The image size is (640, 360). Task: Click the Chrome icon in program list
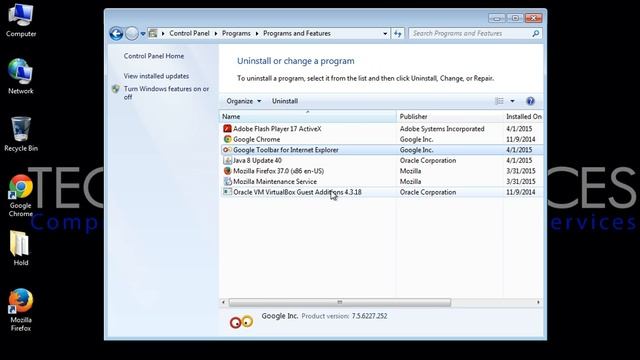click(227, 139)
